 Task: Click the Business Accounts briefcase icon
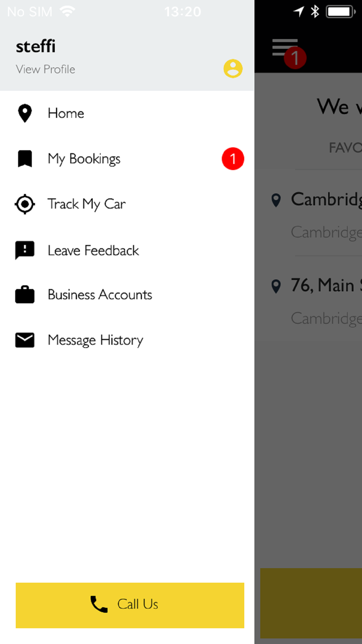(x=25, y=294)
